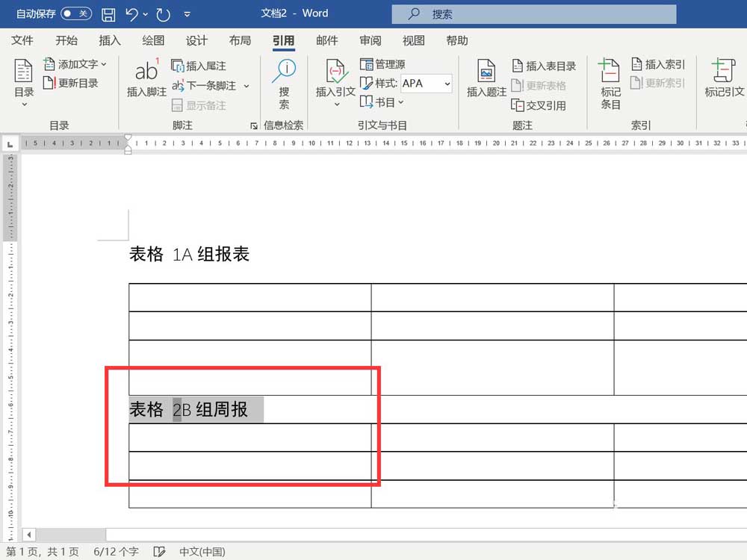Select the 引用 tab
Screen dimensions: 747x560
pyautogui.click(x=283, y=41)
